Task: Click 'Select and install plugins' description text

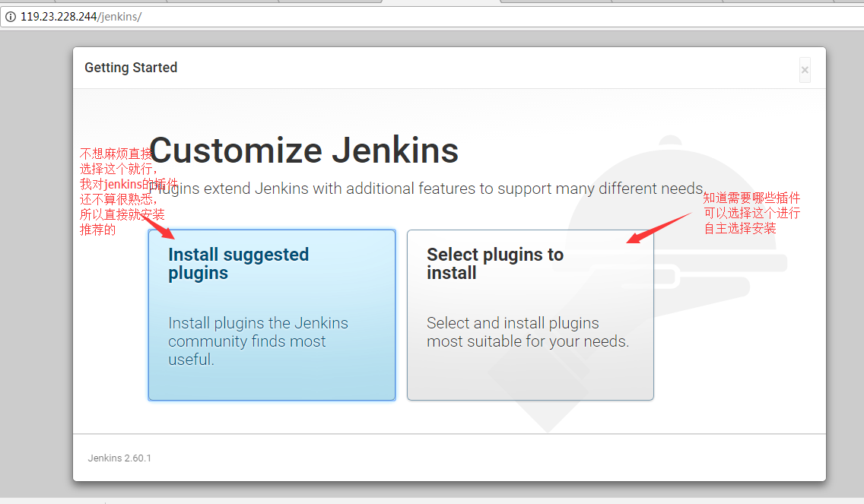Action: point(528,332)
